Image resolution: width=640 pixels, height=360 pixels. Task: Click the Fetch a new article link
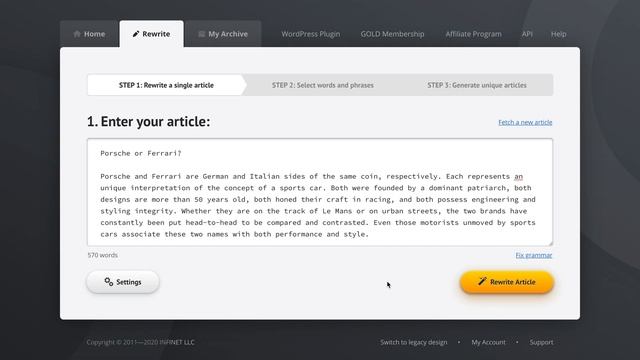point(525,122)
